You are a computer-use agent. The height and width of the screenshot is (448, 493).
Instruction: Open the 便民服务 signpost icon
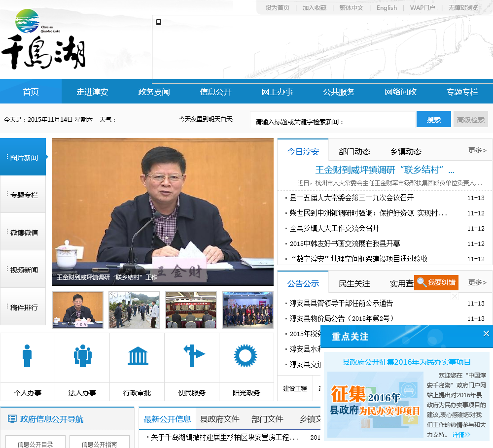[194, 356]
